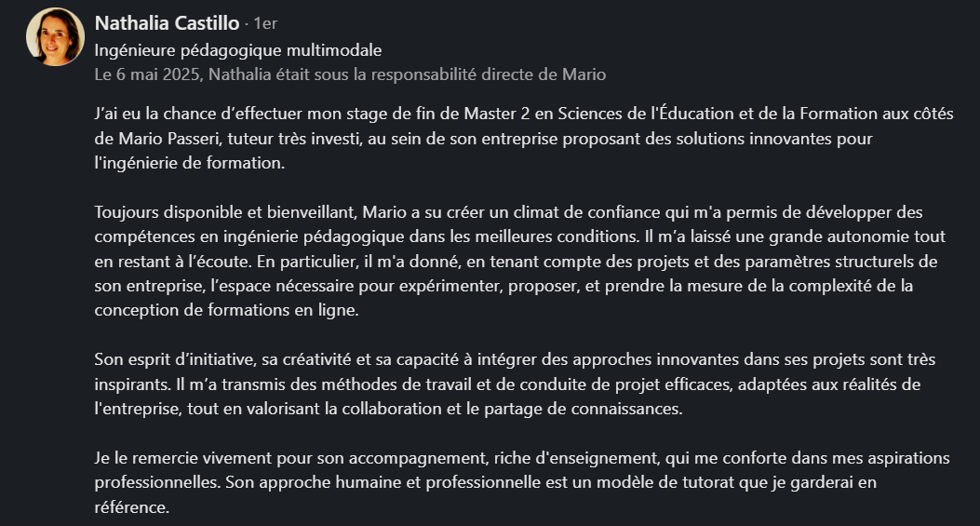This screenshot has height=526, width=980.
Task: Click the final word référence.
Action: [131, 507]
